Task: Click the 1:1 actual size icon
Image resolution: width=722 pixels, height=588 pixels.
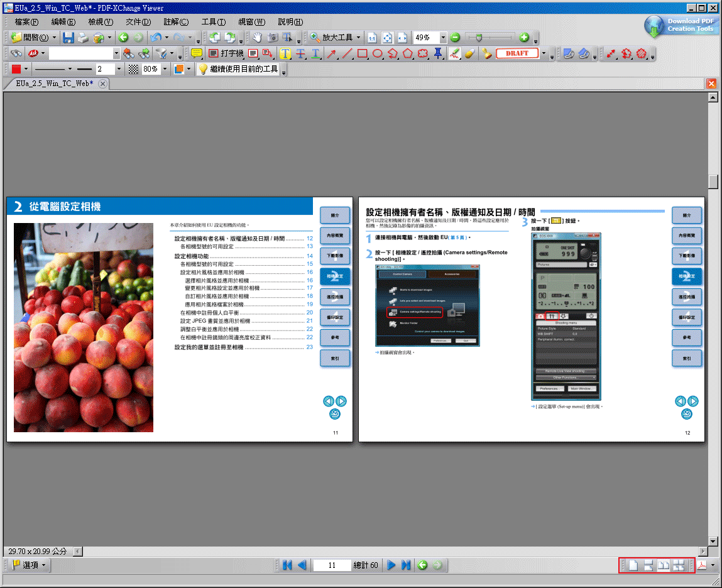Action: tap(373, 38)
